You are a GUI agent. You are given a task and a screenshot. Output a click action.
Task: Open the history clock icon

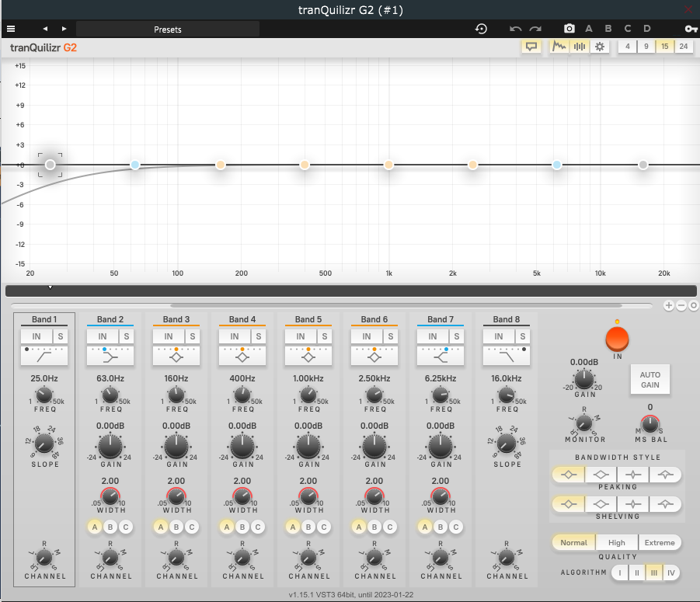tap(481, 29)
